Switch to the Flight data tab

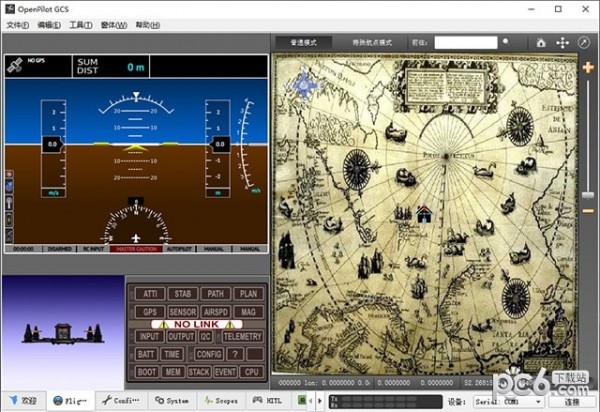71,401
